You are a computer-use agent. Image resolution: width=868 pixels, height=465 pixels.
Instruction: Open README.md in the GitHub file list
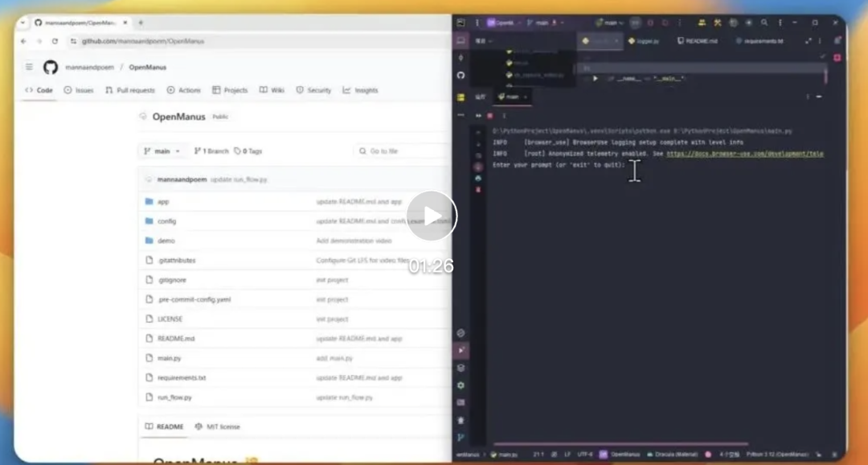point(176,339)
